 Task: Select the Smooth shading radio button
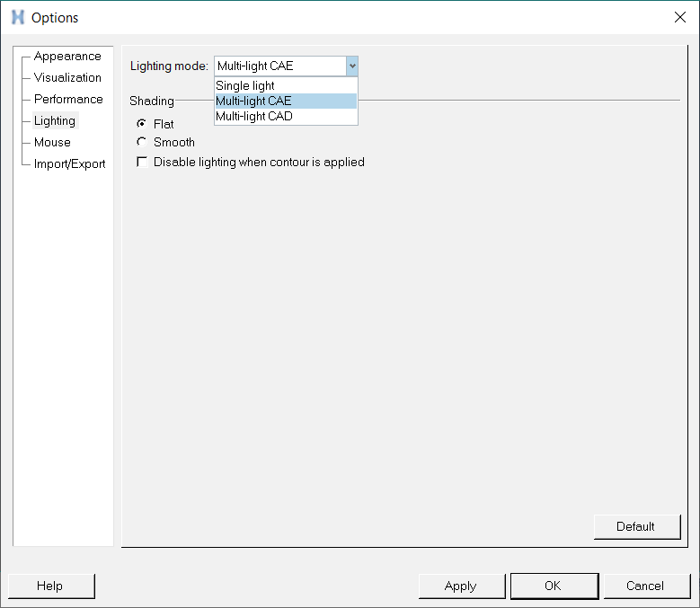141,142
